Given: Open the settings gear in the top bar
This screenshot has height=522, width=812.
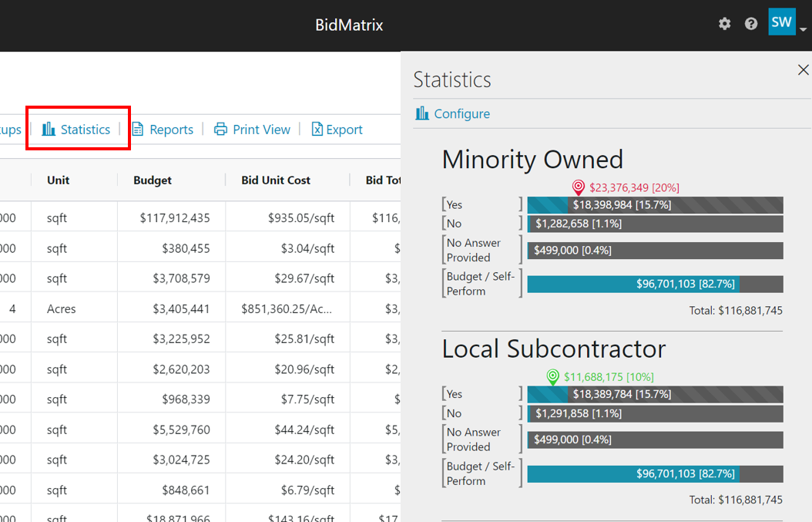Looking at the screenshot, I should click(724, 24).
